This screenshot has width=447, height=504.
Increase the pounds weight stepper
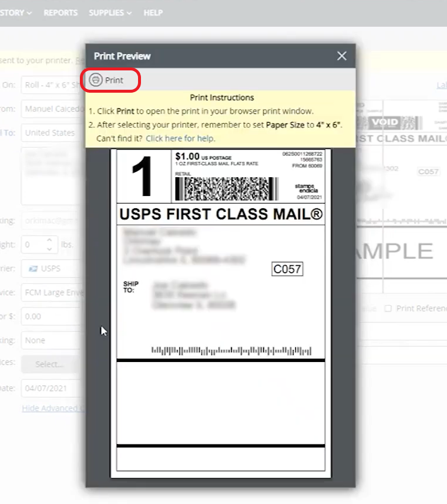tap(49, 240)
